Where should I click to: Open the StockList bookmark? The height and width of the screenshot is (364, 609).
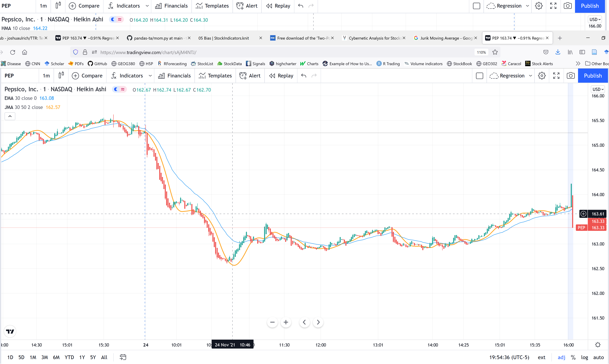click(202, 64)
